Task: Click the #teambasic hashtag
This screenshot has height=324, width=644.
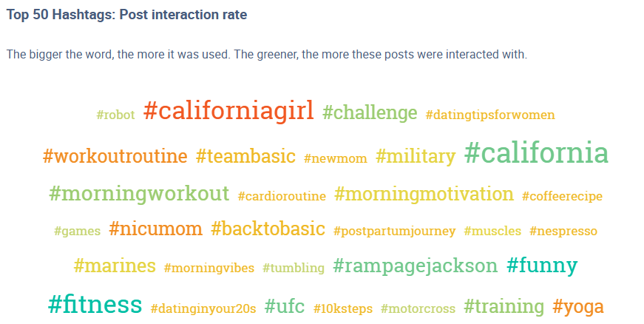Action: [245, 157]
